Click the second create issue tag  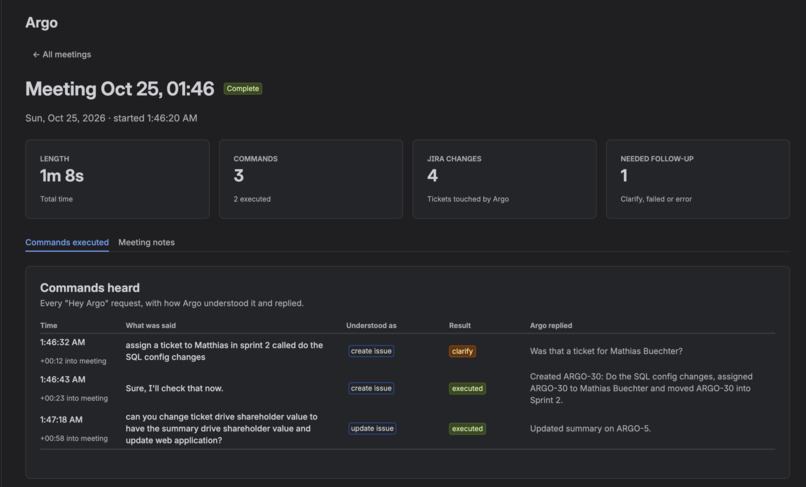[371, 388]
